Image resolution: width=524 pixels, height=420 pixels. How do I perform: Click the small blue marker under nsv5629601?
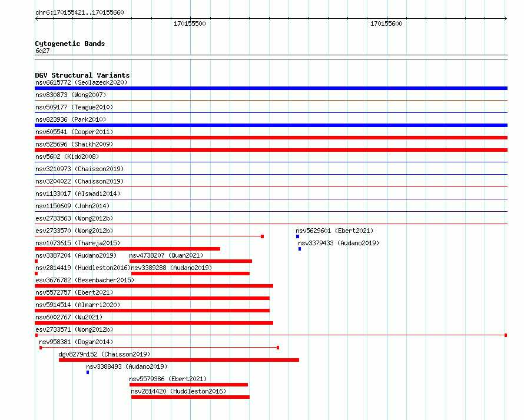(297, 236)
